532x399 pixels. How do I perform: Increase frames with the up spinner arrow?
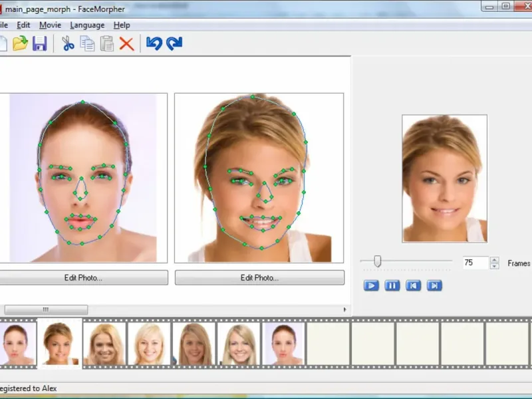(x=494, y=260)
